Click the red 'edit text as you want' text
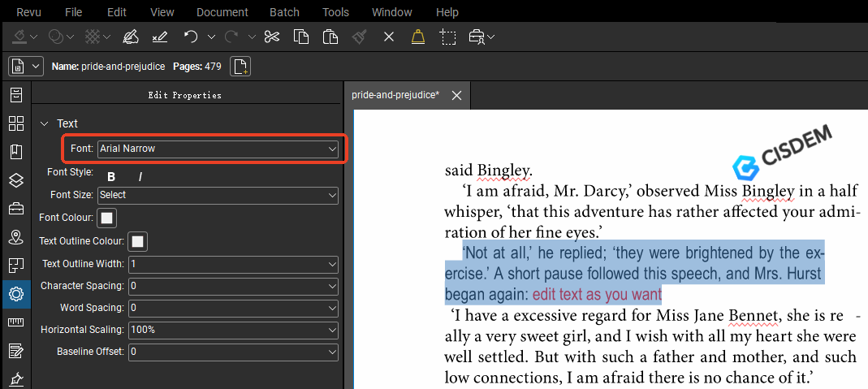This screenshot has width=868, height=389. [x=598, y=294]
